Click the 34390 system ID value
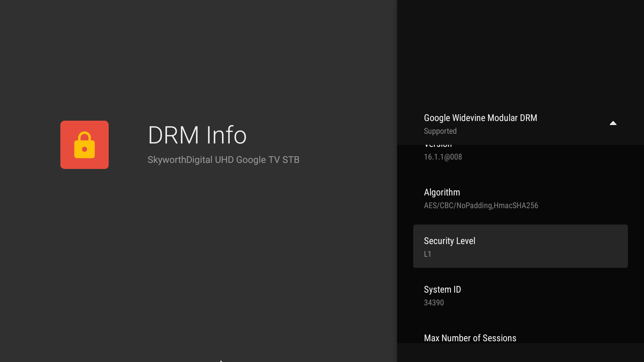 click(434, 303)
